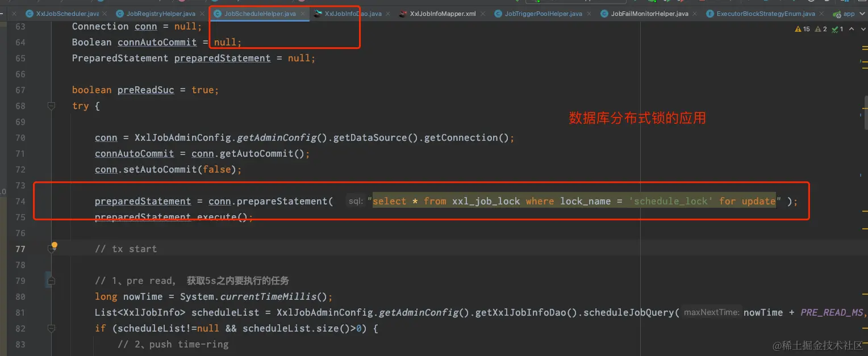Click '// 2、push time-ring' comment
Screen dimensions: 868x356
point(173,344)
